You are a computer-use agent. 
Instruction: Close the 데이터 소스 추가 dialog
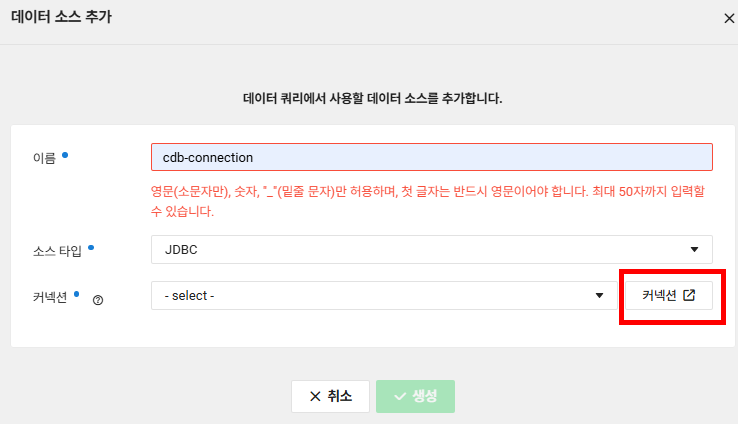(x=729, y=18)
